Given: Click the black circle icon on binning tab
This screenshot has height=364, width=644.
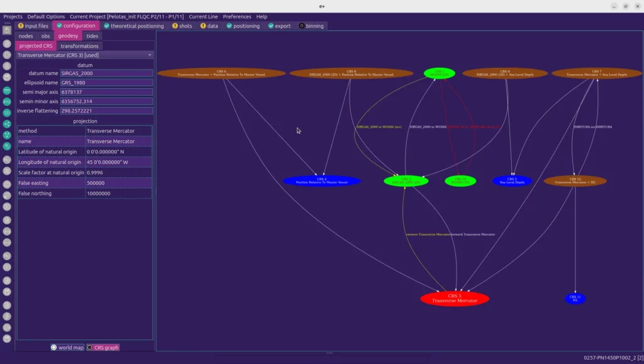Looking at the screenshot, I should point(302,26).
